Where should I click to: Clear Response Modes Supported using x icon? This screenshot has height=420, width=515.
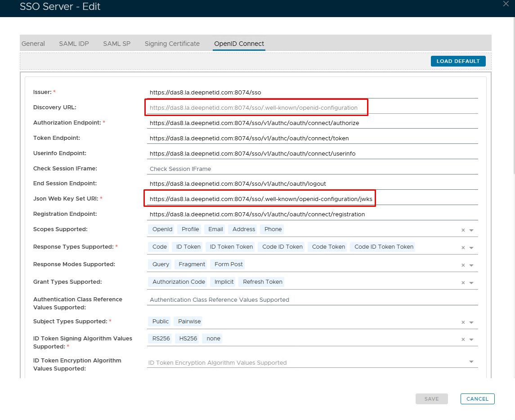[463, 265]
